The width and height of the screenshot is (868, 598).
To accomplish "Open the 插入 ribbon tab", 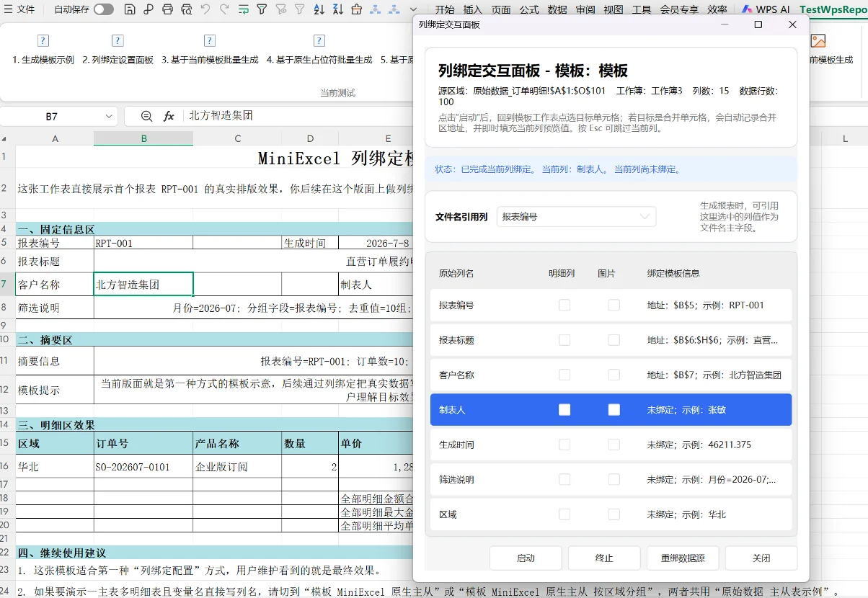I will 473,9.
